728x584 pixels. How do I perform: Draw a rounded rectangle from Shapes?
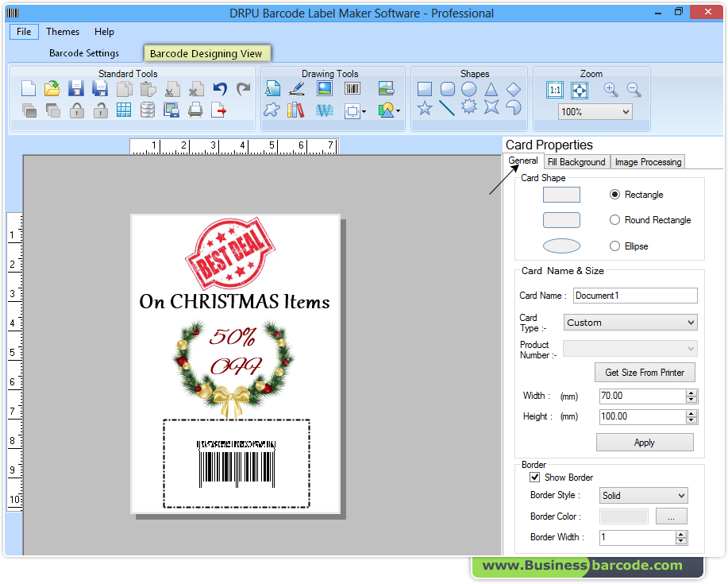[448, 89]
